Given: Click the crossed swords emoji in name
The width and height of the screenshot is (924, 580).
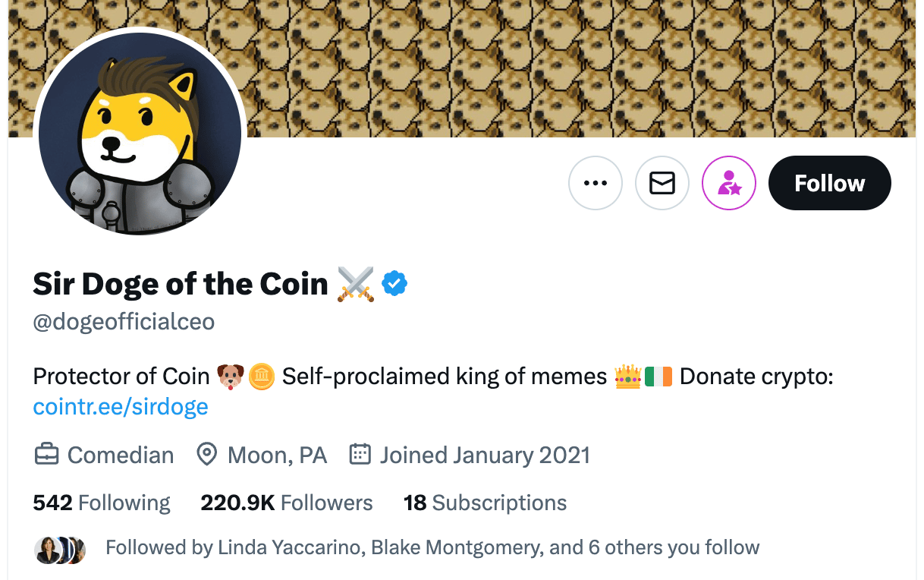Looking at the screenshot, I should [355, 285].
